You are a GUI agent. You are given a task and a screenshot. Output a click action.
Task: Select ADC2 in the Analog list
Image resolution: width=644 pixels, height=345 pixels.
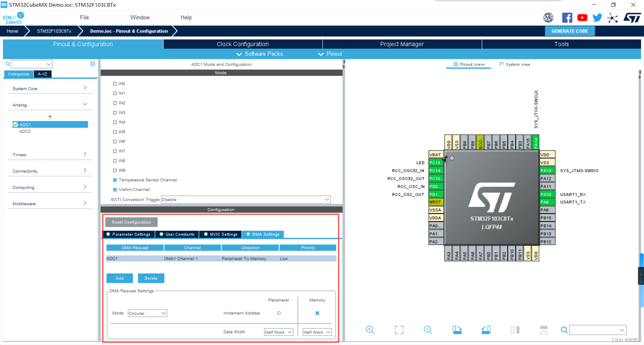(25, 131)
